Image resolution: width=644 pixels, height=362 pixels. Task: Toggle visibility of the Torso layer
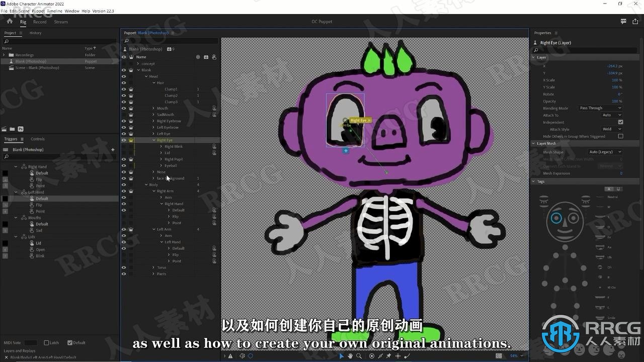(124, 267)
